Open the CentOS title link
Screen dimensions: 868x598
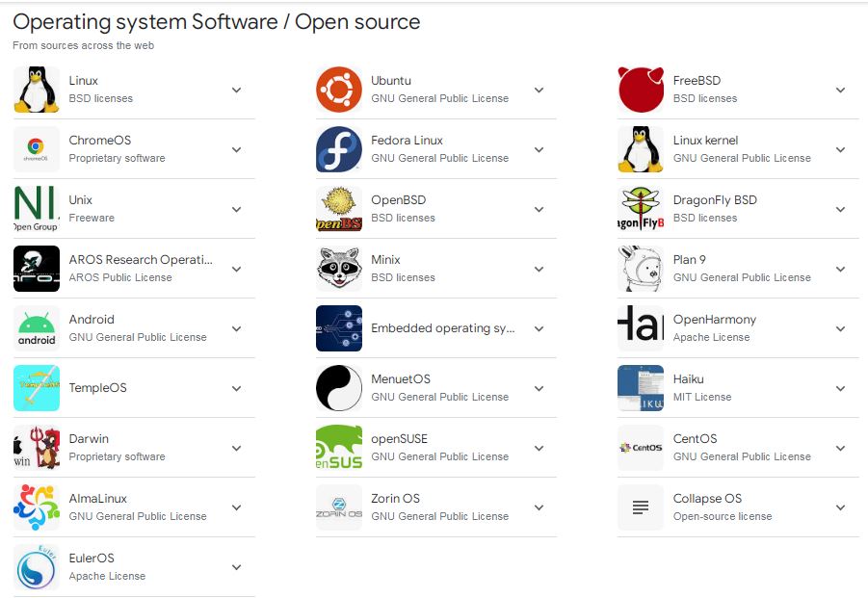click(x=695, y=439)
